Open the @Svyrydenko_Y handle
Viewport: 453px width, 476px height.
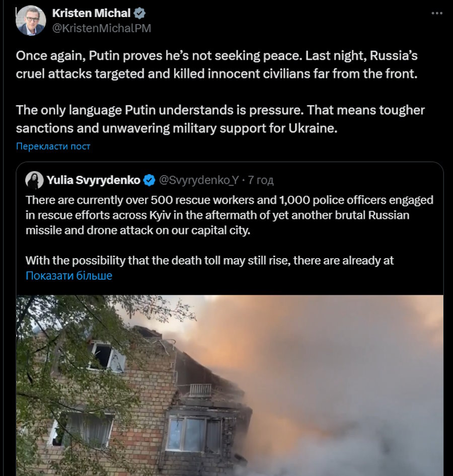coord(199,180)
